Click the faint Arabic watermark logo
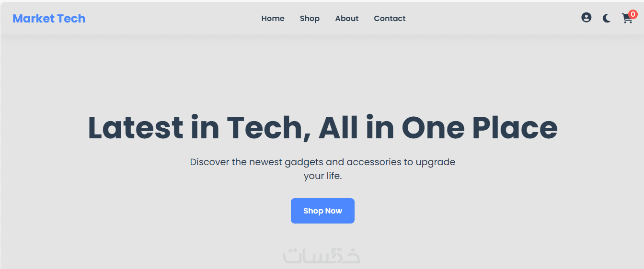The width and height of the screenshot is (644, 269). coord(322,255)
